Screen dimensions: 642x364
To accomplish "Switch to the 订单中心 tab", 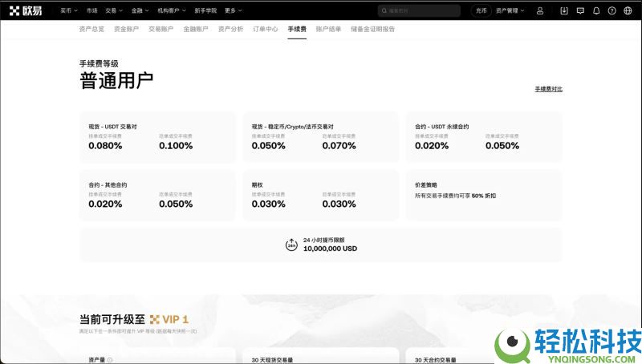I will [265, 29].
